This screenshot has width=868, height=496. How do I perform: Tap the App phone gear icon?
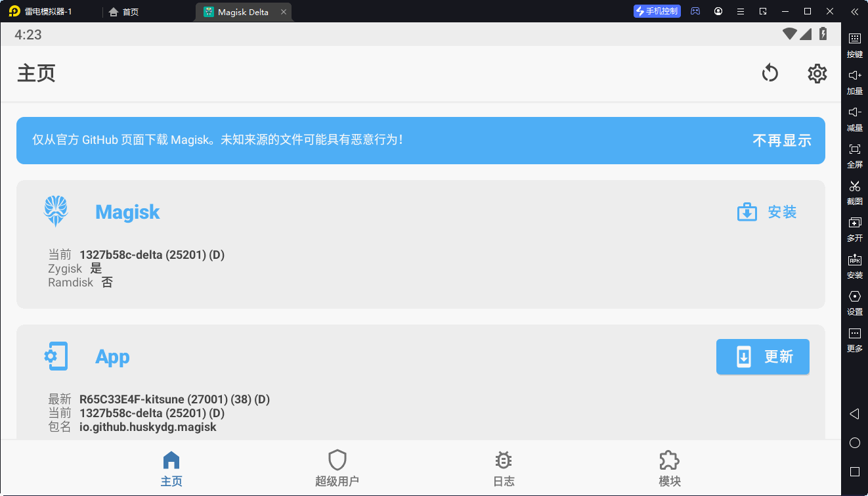[56, 357]
